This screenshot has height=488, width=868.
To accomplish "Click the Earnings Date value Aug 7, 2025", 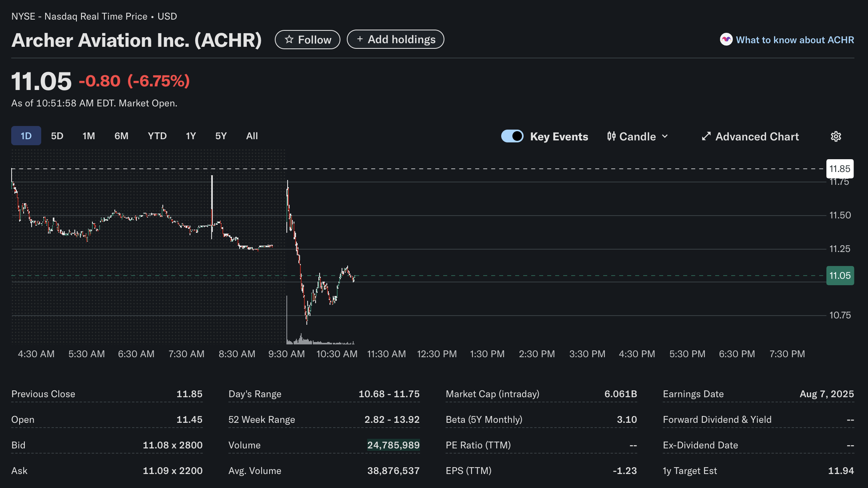I will (x=827, y=394).
